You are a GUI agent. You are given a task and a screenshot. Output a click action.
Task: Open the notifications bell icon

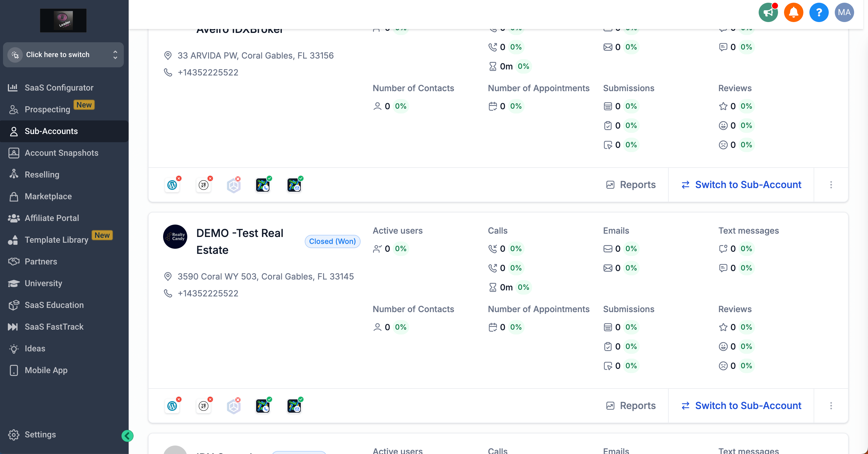coord(793,12)
